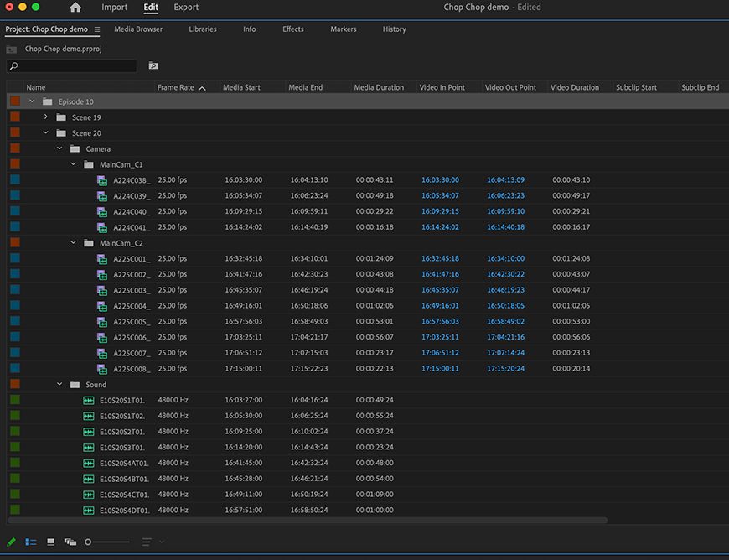Screen dimensions: 729x560
Task: Open the Import workspace tab
Action: [x=114, y=8]
